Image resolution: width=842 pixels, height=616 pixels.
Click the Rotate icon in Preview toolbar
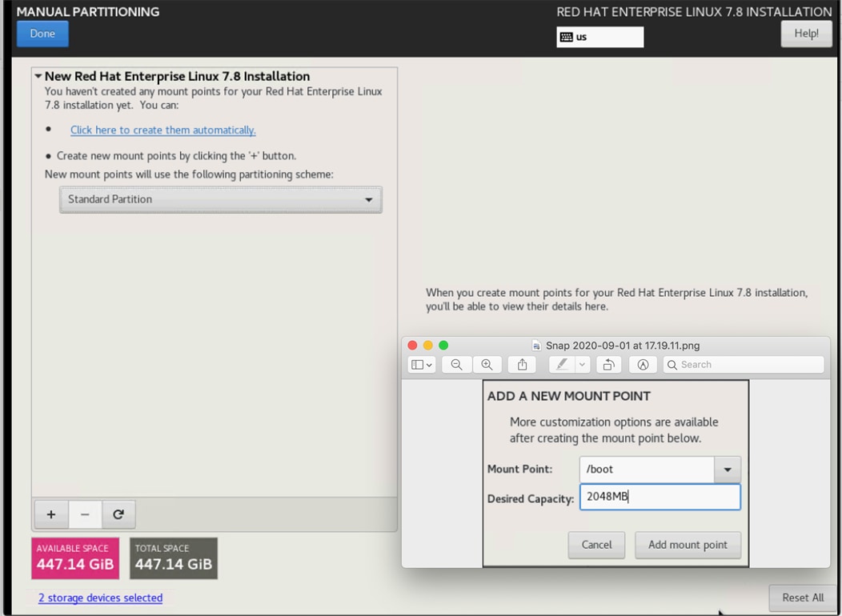point(608,365)
